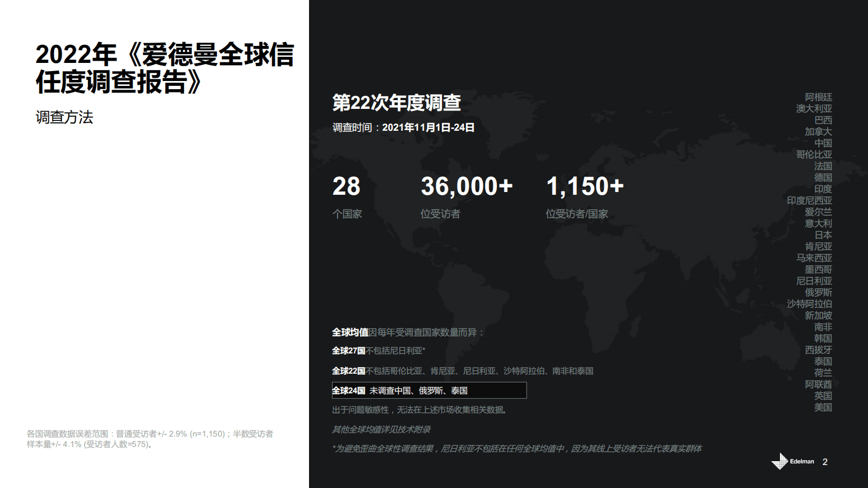Select the figure 1,150+
The height and width of the screenshot is (488, 868).
[x=585, y=186]
